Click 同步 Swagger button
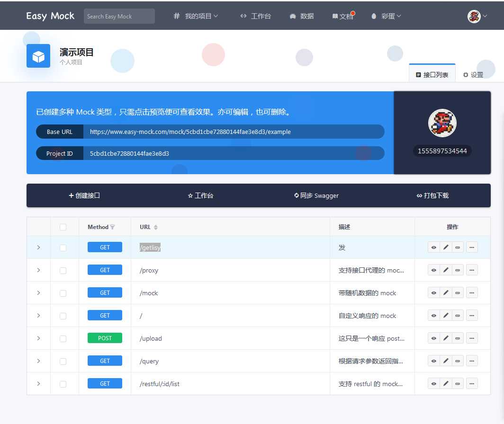The width and height of the screenshot is (504, 424). 316,195
